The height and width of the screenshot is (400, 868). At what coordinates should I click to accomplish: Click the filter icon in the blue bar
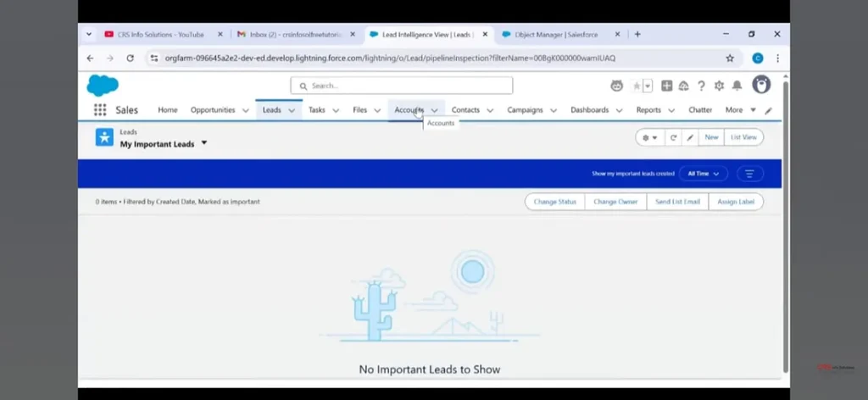[x=749, y=174]
